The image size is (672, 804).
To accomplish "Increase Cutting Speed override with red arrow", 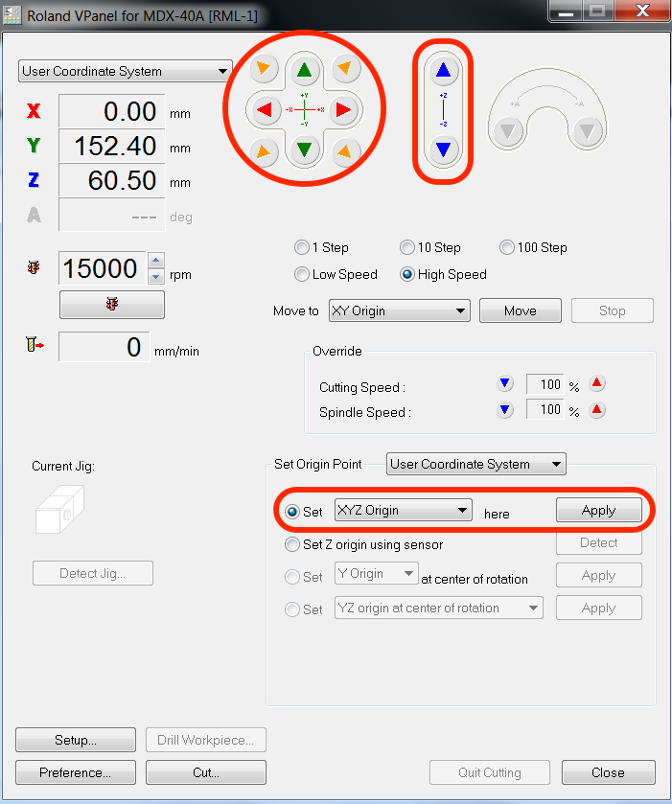I will coord(596,383).
